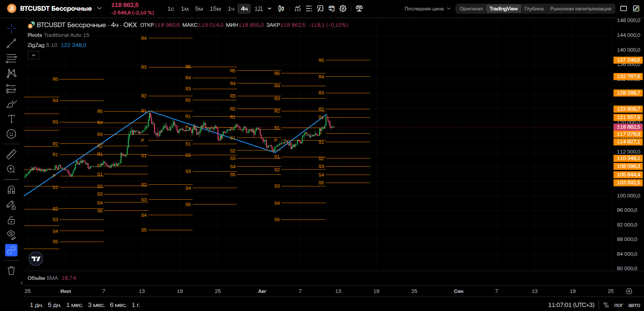Select the crosshair cursor tool

point(11,28)
